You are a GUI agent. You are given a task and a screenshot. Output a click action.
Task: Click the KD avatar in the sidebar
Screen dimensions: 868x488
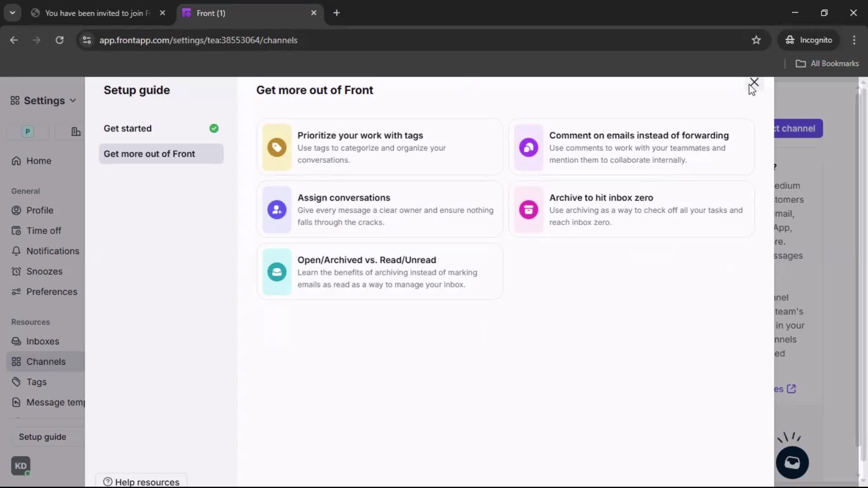(x=20, y=466)
